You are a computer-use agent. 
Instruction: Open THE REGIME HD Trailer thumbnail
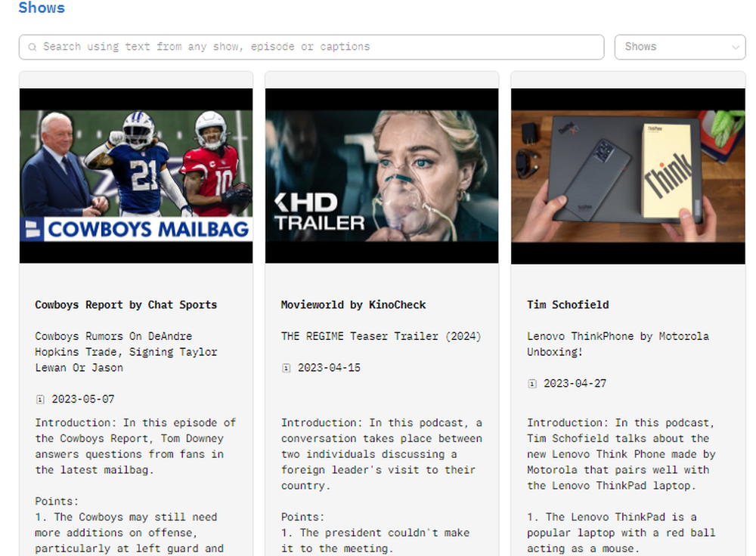pos(382,176)
